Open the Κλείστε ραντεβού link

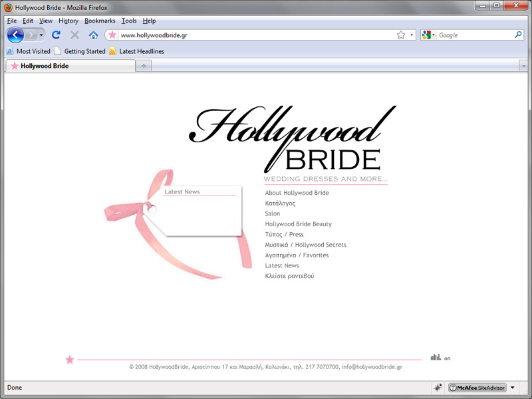pos(289,276)
